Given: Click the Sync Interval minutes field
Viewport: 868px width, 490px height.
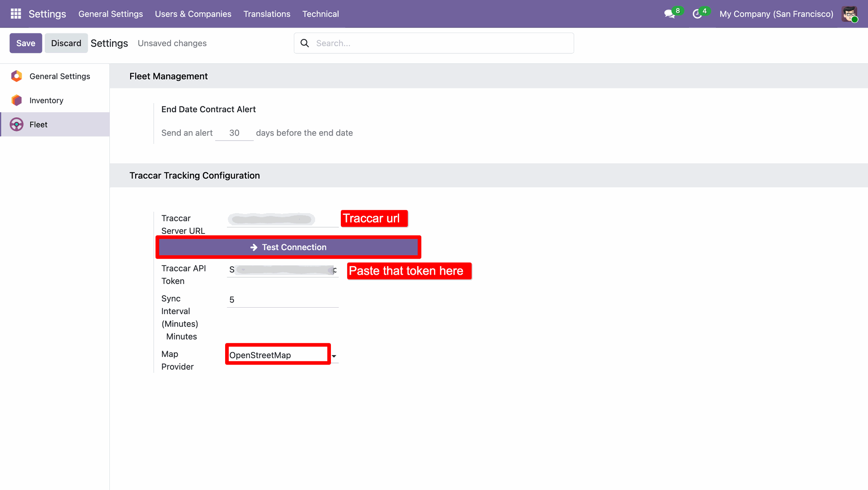Looking at the screenshot, I should pos(283,300).
